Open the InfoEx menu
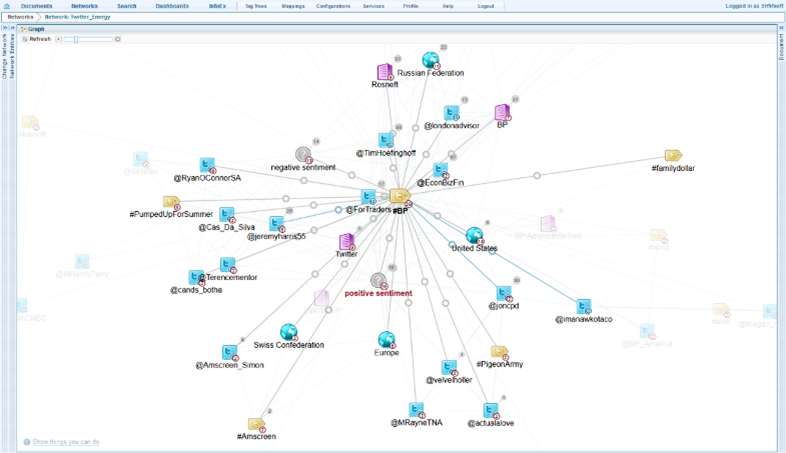Screen dimensions: 786x453 (218, 6)
